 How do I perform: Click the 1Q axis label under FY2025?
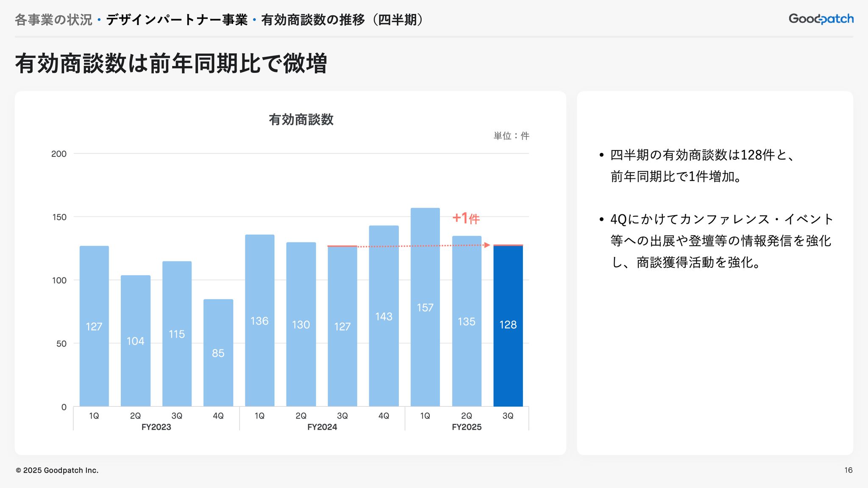(425, 416)
